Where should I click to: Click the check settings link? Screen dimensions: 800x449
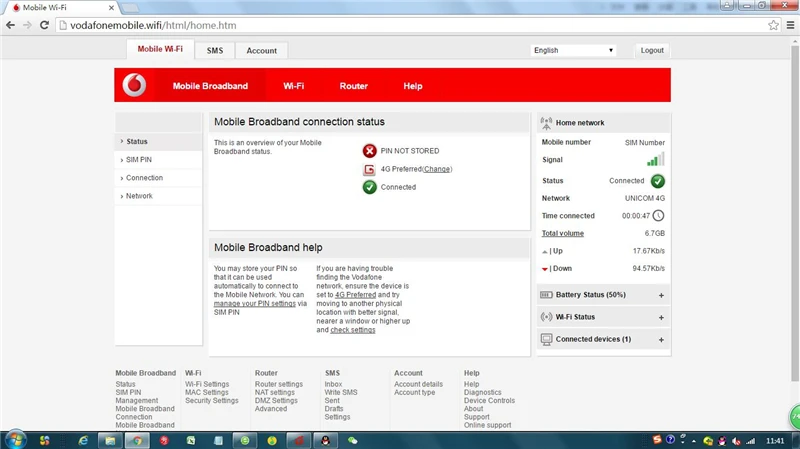click(x=353, y=330)
